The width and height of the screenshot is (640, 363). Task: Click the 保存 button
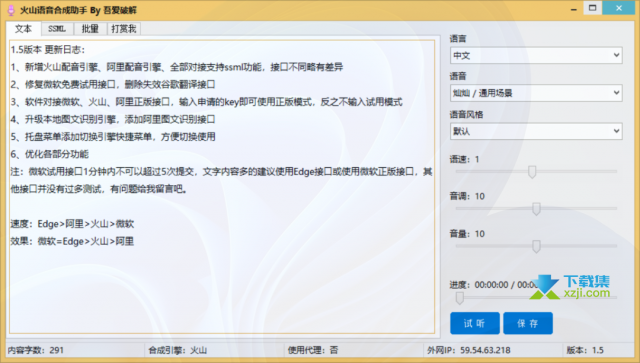point(528,323)
